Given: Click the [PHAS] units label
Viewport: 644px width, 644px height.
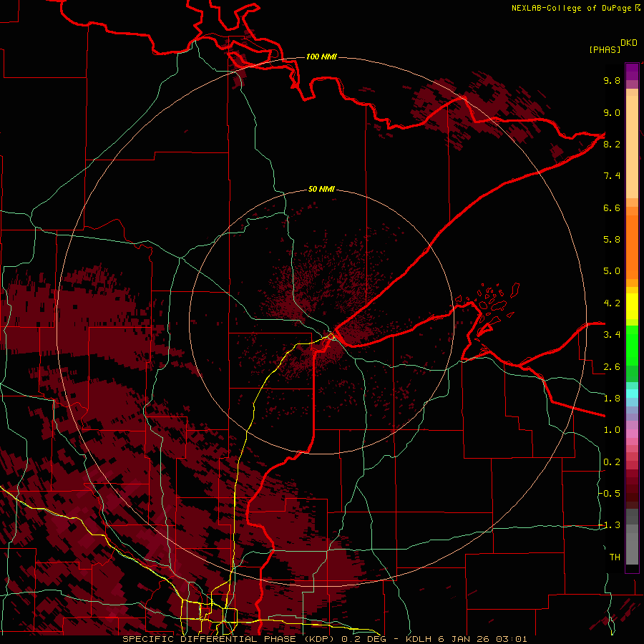Looking at the screenshot, I should [x=605, y=49].
